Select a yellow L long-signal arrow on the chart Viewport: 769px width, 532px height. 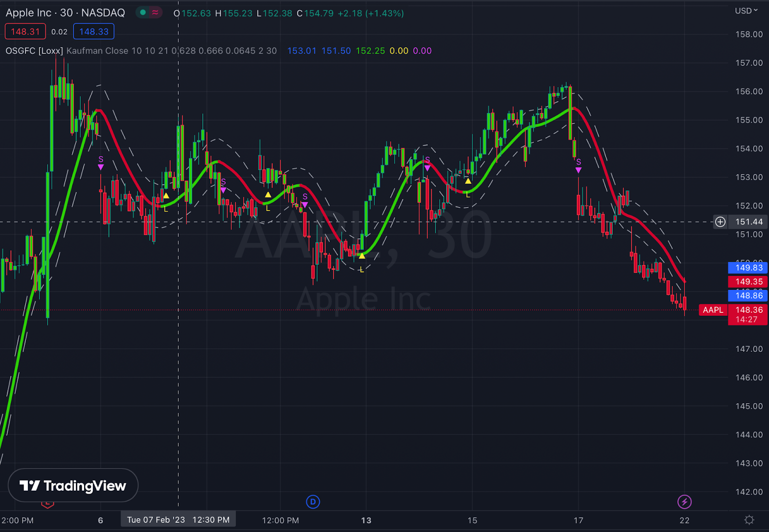(165, 196)
